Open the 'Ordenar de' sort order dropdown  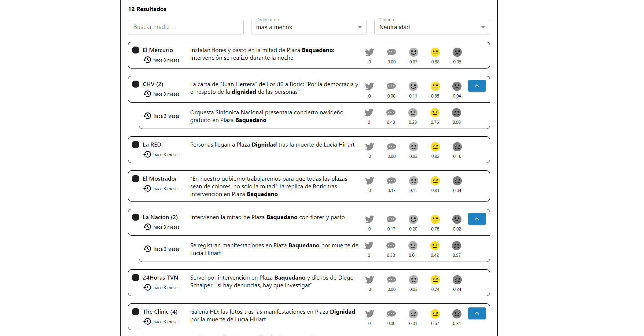click(x=309, y=27)
